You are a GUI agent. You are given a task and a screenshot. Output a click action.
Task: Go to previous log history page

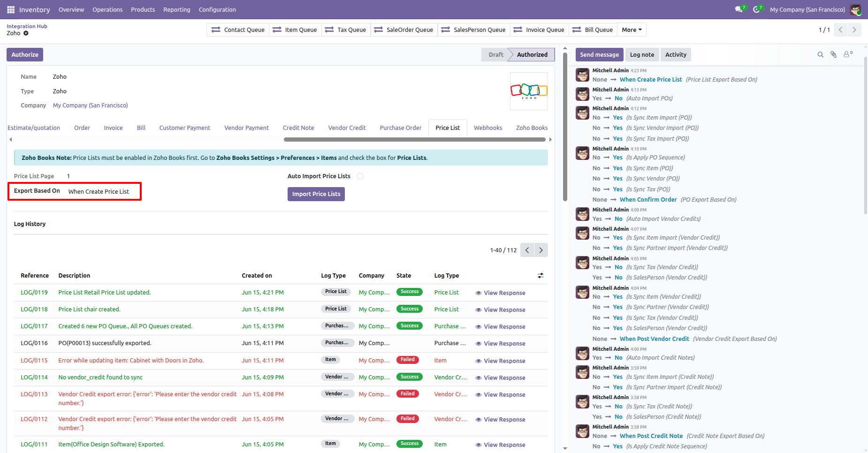click(527, 250)
